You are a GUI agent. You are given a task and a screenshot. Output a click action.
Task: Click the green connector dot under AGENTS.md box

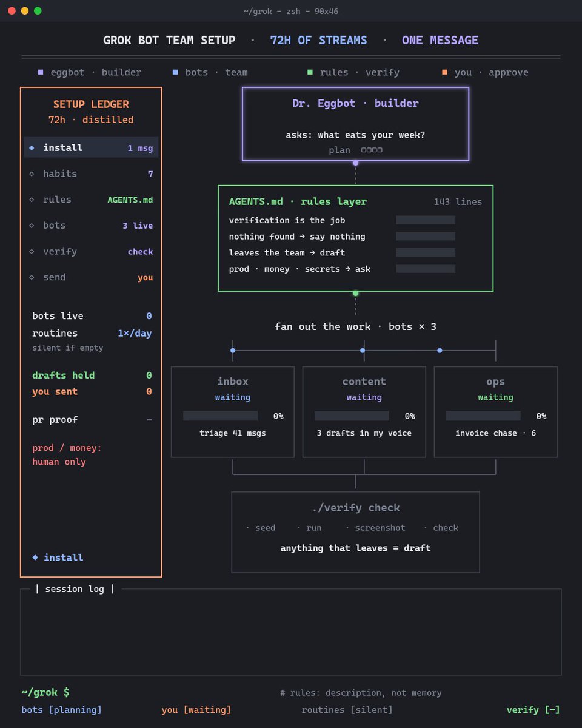pos(355,294)
